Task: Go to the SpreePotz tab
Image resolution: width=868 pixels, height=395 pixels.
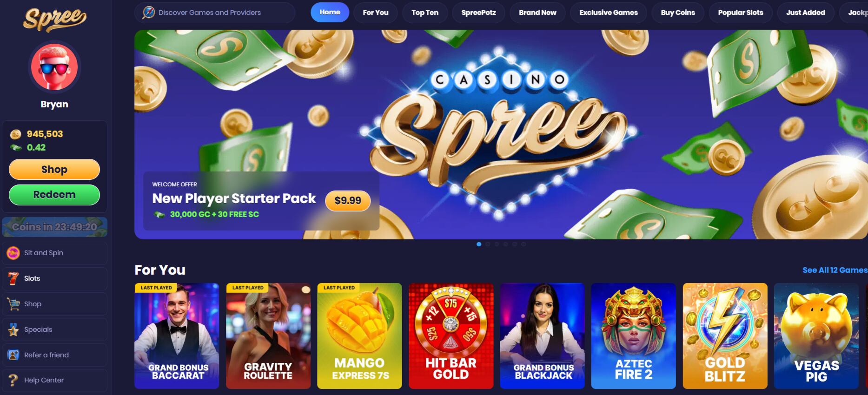Action: tap(478, 13)
